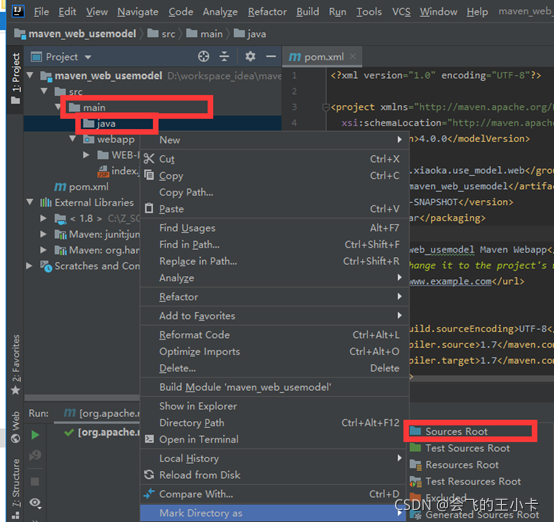Image resolution: width=554 pixels, height=522 pixels.
Task: Click the green Run play icon
Action: tap(35, 435)
